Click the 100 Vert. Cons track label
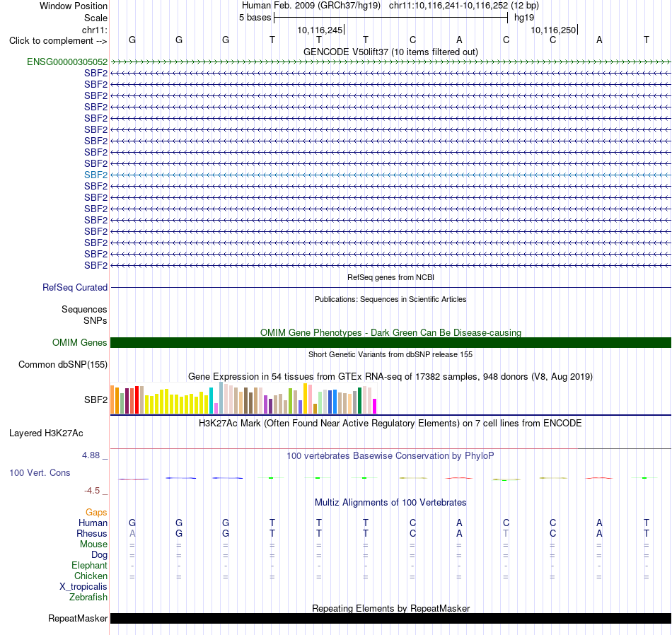Screen dimensions: 672x635 [x=40, y=472]
